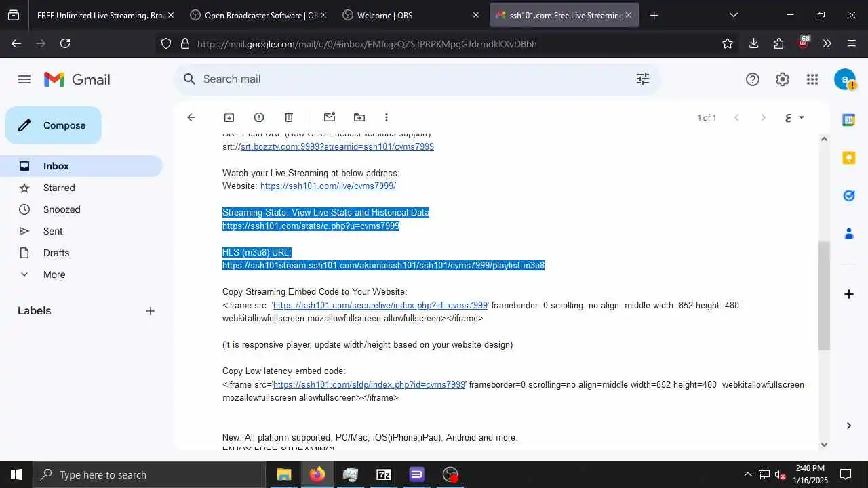
Task: Open securelive index.php embed link
Action: tap(380, 305)
